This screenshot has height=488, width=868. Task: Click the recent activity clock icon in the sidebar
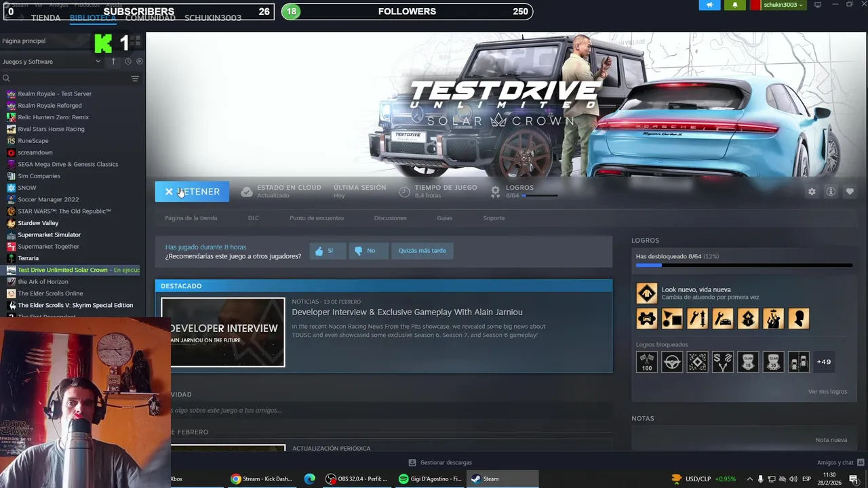tap(127, 62)
